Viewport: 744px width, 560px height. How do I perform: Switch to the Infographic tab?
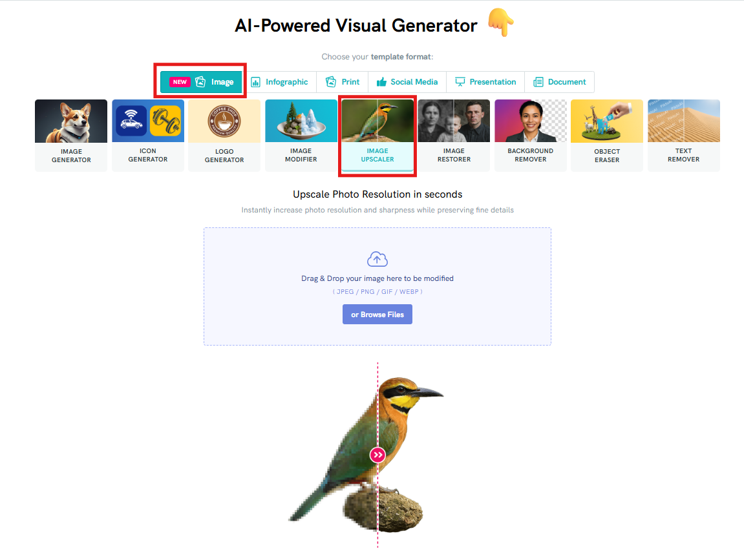pos(279,82)
